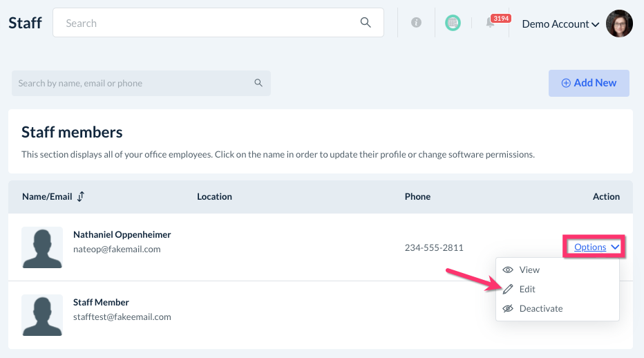The height and width of the screenshot is (358, 644).
Task: Expand the Demo Account dropdown
Action: 560,24
